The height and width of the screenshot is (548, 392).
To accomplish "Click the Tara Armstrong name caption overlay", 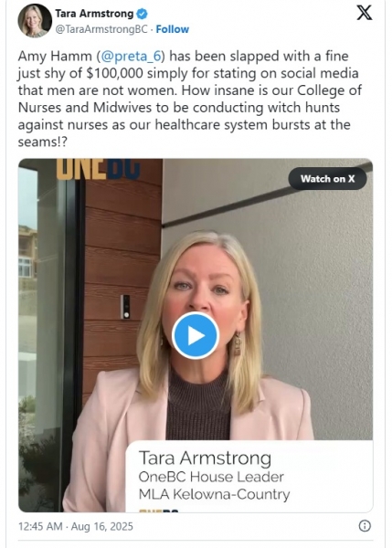I will click(x=205, y=458).
